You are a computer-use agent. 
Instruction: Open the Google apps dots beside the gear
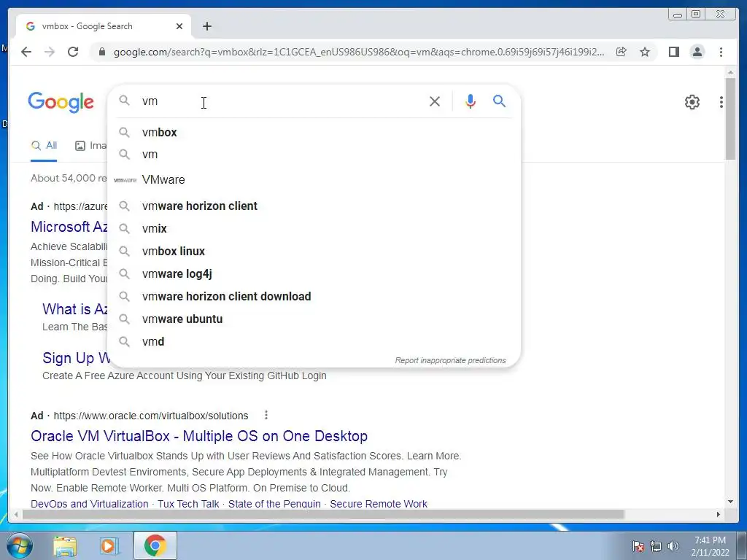pyautogui.click(x=721, y=102)
